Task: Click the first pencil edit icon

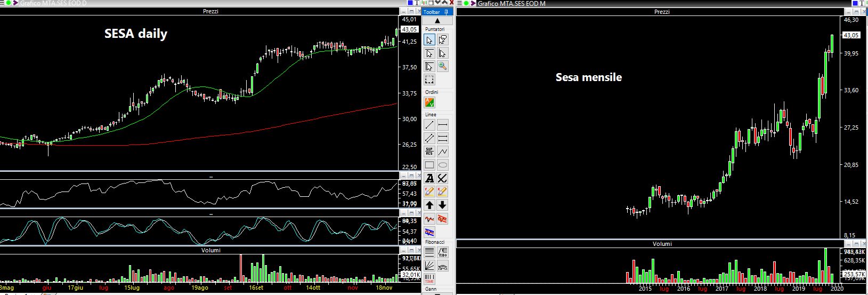Action: [x=429, y=192]
